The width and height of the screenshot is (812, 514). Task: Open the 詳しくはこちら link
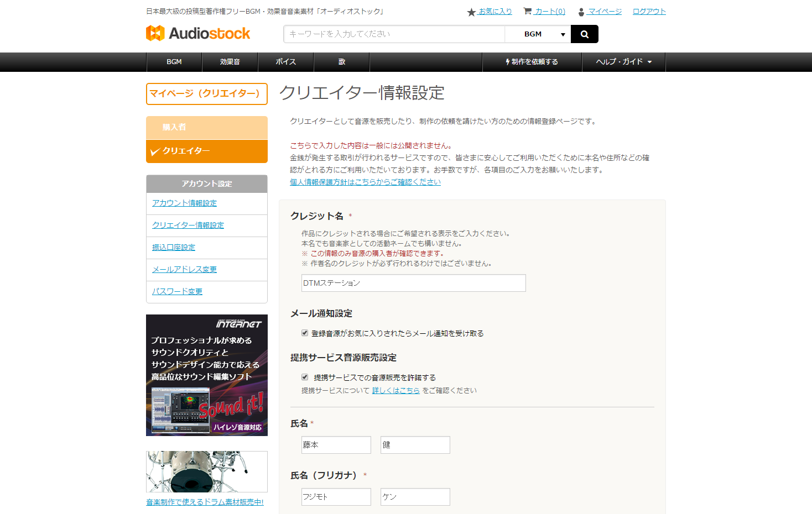point(396,390)
